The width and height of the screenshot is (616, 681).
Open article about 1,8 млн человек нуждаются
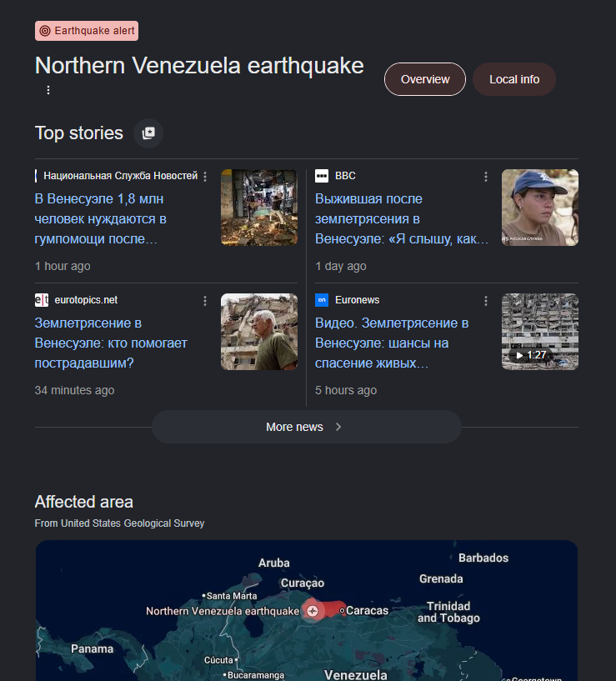pos(100,219)
